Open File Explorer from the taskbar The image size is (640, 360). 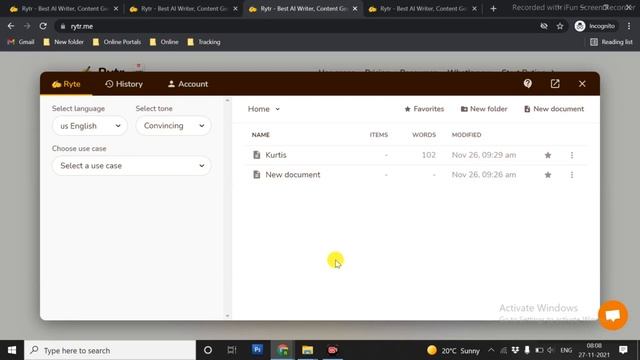307,350
